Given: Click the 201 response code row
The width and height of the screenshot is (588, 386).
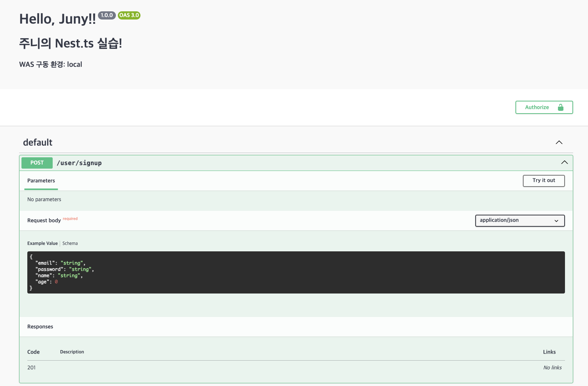Looking at the screenshot, I should 296,368.
